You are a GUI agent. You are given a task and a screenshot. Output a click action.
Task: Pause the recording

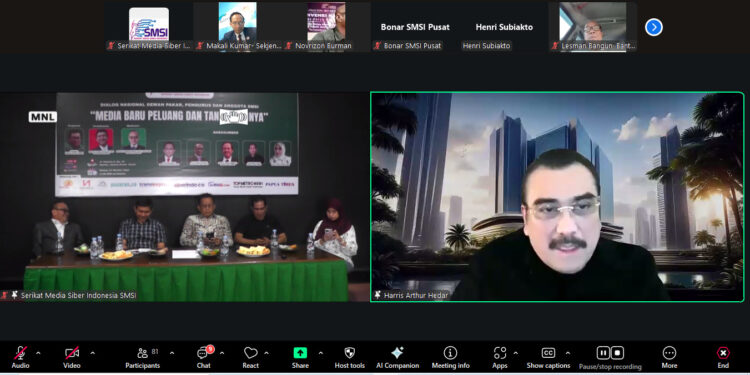tap(603, 353)
